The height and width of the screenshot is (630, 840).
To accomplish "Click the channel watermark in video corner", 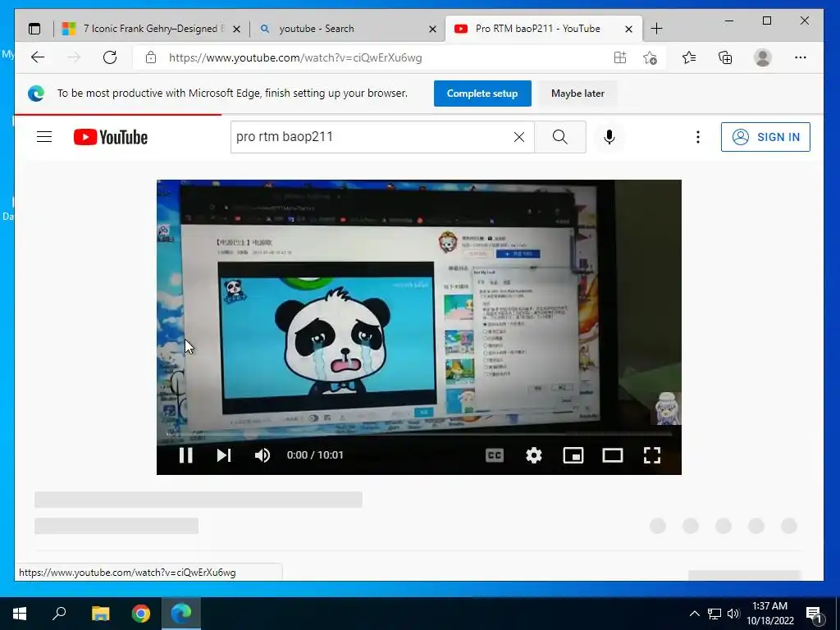I will coord(666,409).
